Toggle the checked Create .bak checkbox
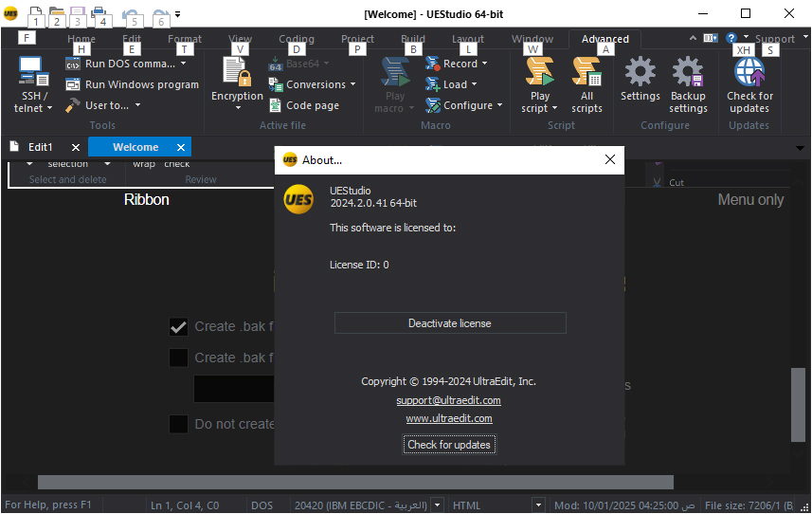Screen dimensions: 812x514 coord(179,327)
